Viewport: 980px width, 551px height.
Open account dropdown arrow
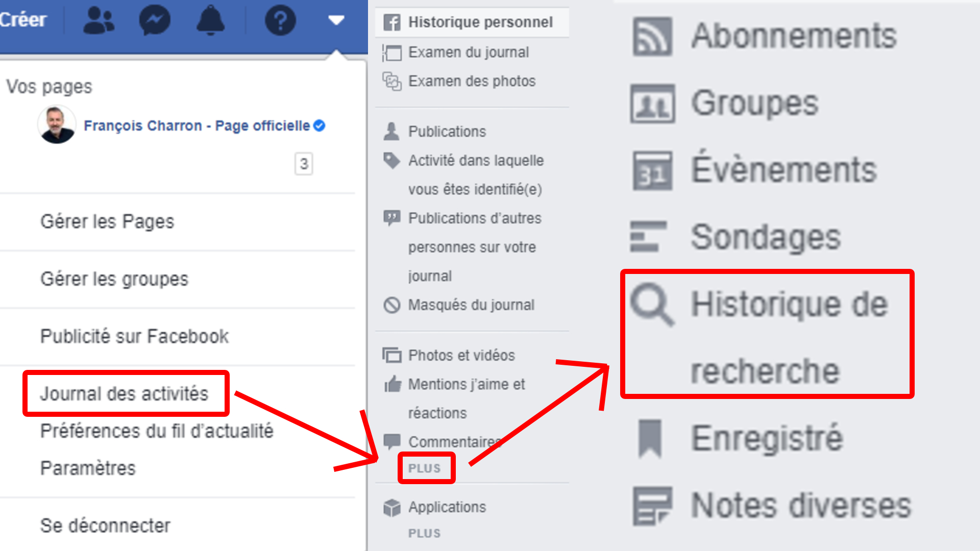click(x=336, y=20)
